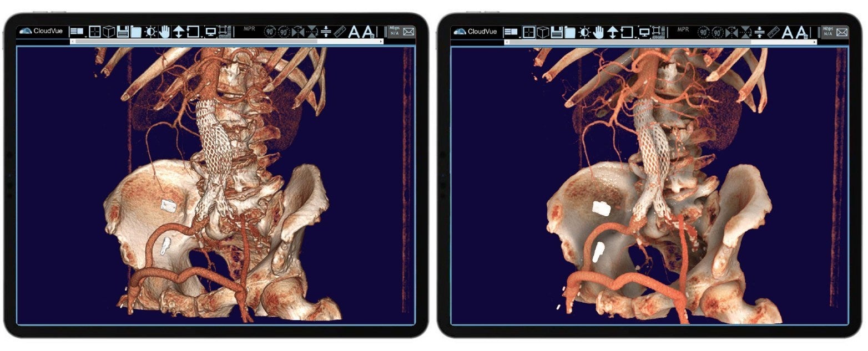Click the horizontal scrollbar thumb on right tablet
868x351 pixels.
coord(630,42)
